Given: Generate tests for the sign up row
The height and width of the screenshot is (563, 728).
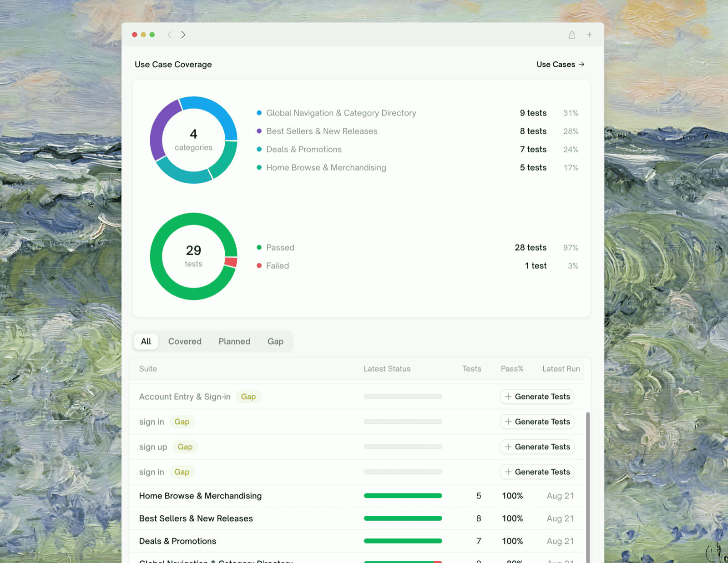Looking at the screenshot, I should click(x=537, y=447).
